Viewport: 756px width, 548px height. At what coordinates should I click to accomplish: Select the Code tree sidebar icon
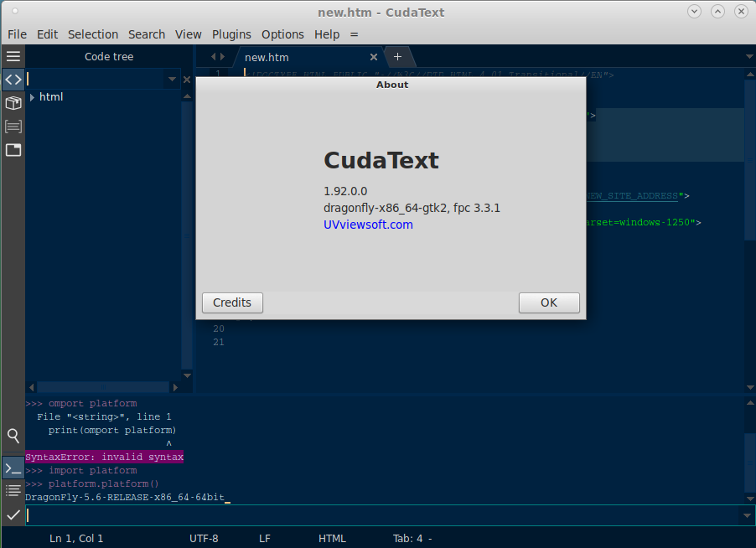[13, 80]
